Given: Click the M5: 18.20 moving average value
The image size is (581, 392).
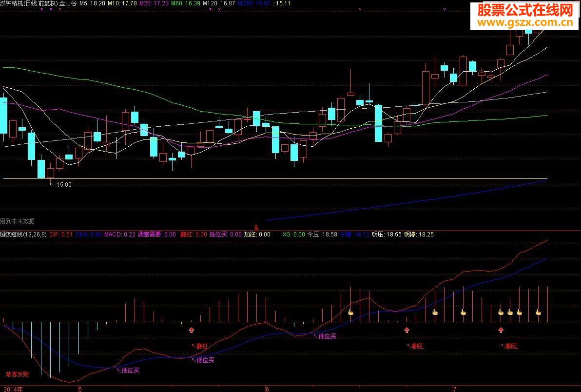Looking at the screenshot, I should 92,3.
